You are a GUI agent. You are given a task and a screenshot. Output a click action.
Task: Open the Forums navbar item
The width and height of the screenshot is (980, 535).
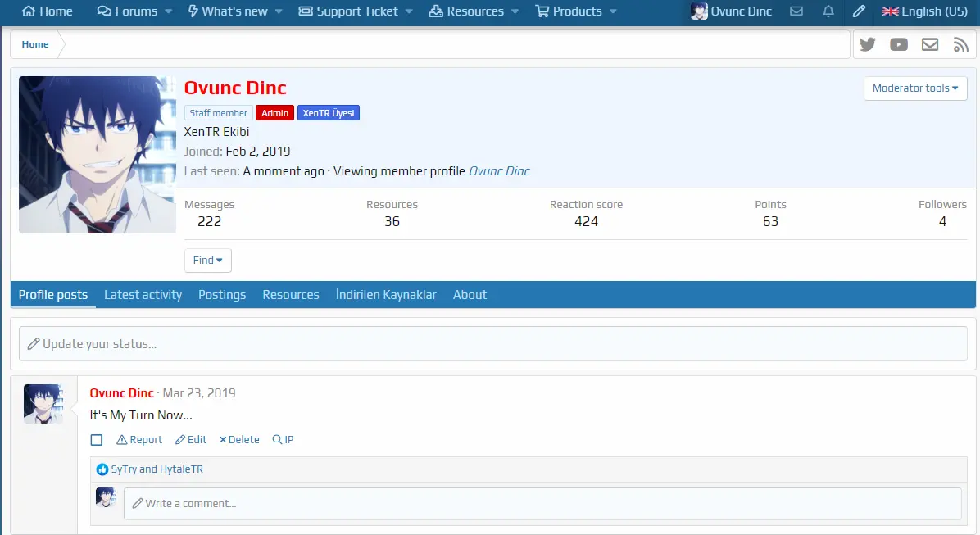point(128,11)
